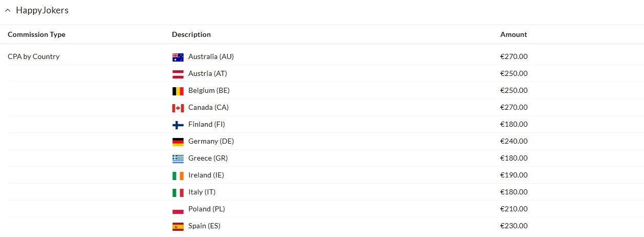Click the €230.00 amount for Spain
The height and width of the screenshot is (237, 644).
tap(514, 226)
